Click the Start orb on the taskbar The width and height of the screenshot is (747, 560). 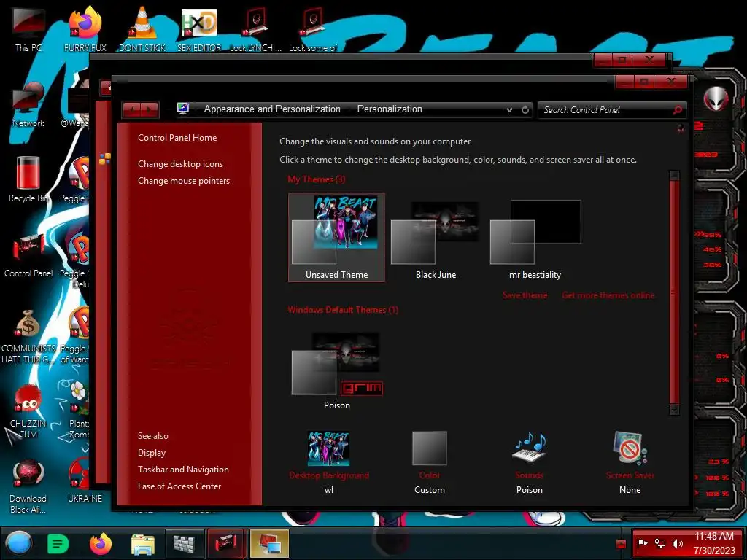click(19, 543)
